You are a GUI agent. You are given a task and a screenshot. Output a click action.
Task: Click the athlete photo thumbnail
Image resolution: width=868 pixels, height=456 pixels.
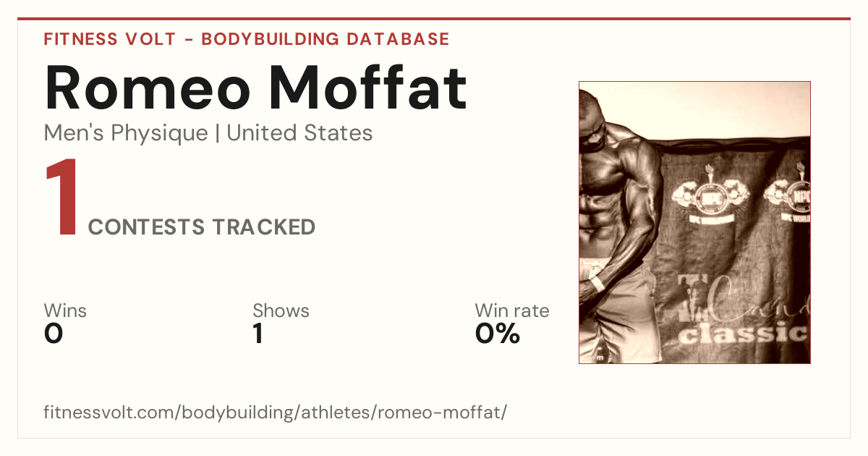pyautogui.click(x=694, y=222)
